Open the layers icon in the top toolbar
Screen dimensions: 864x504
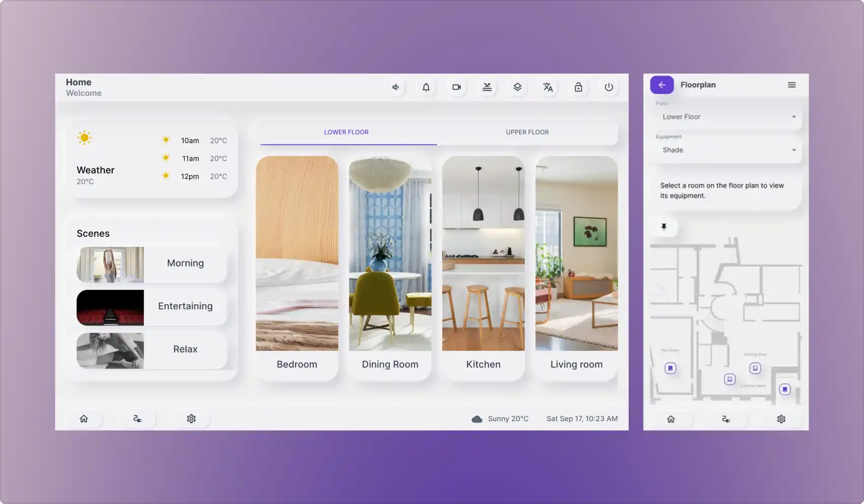coord(517,87)
